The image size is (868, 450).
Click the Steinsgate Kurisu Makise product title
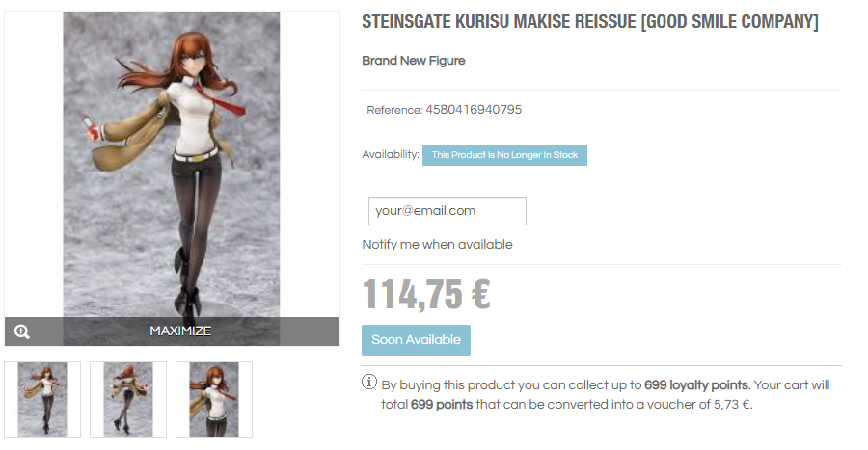click(x=590, y=22)
